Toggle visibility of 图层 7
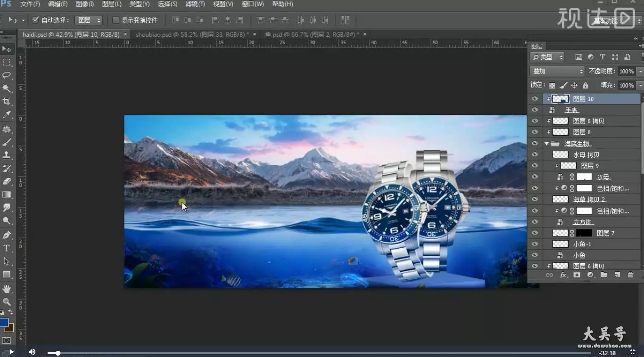Image resolution: width=644 pixels, height=357 pixels. tap(535, 233)
